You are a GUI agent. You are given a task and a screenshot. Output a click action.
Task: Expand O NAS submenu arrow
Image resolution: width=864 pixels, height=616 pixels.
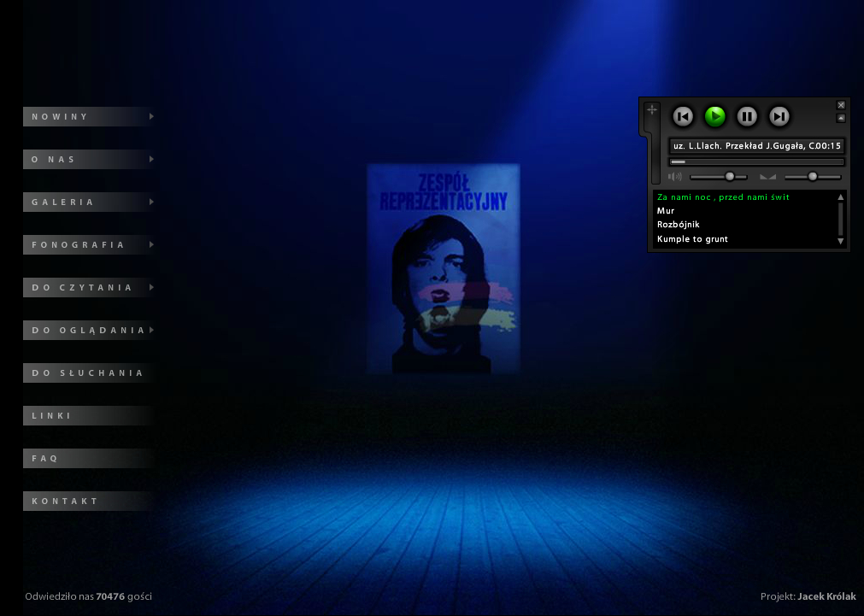pos(151,159)
